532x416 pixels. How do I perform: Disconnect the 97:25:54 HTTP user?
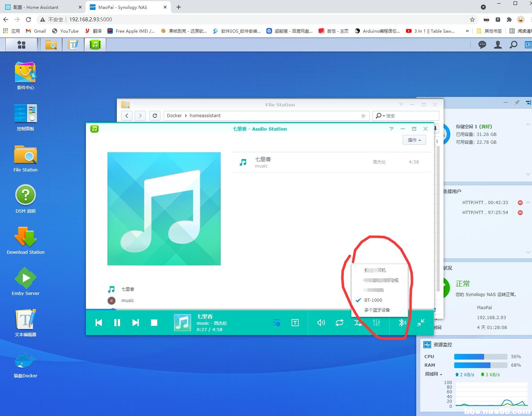click(520, 213)
